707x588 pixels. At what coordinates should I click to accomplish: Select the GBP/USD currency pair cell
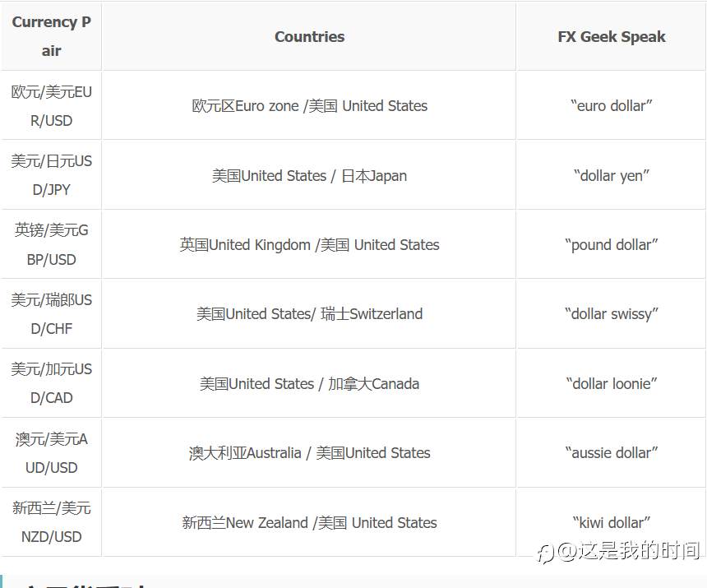click(52, 244)
